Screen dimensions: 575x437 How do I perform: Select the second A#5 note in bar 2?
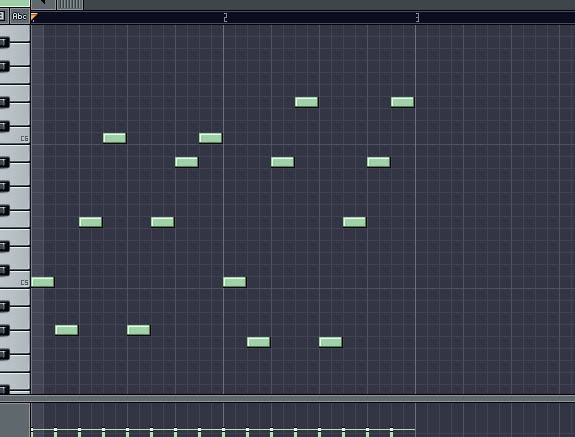[378, 162]
